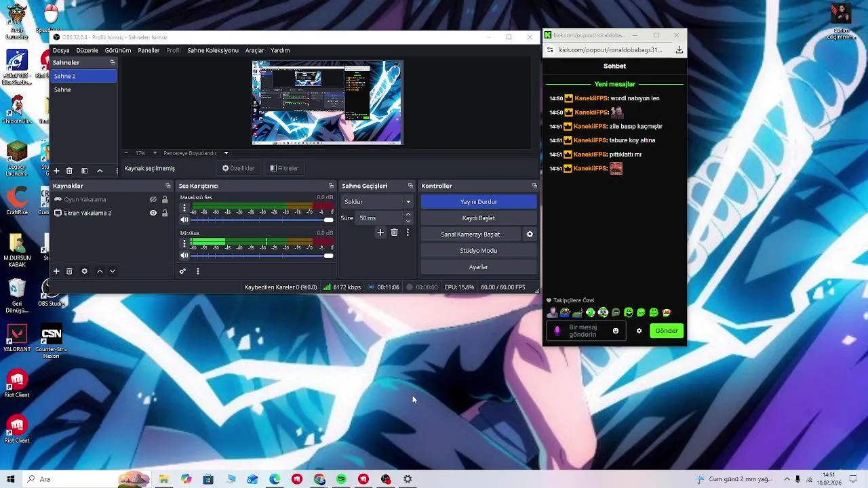Stop streaming with Yayını Durdur
The width and height of the screenshot is (868, 488).
tap(479, 202)
